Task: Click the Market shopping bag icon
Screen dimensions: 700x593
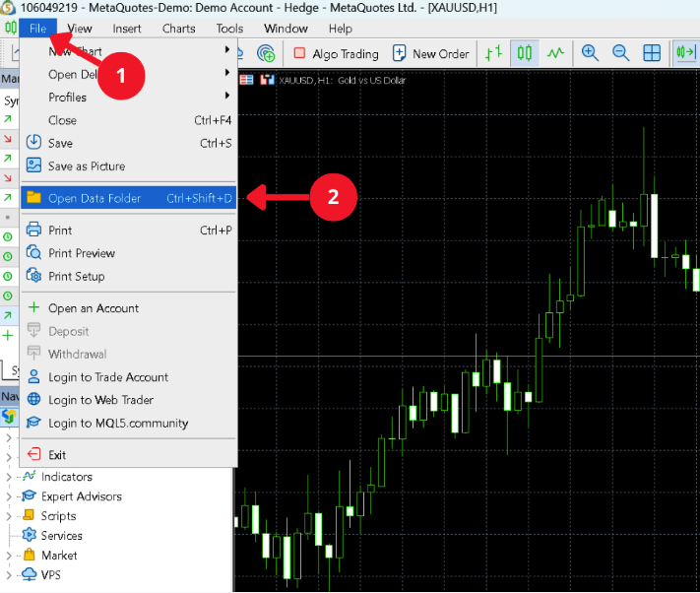Action: 29,556
